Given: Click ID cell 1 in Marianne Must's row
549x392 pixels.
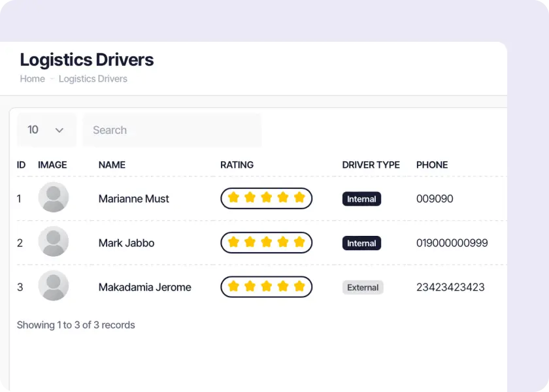Looking at the screenshot, I should 19,199.
